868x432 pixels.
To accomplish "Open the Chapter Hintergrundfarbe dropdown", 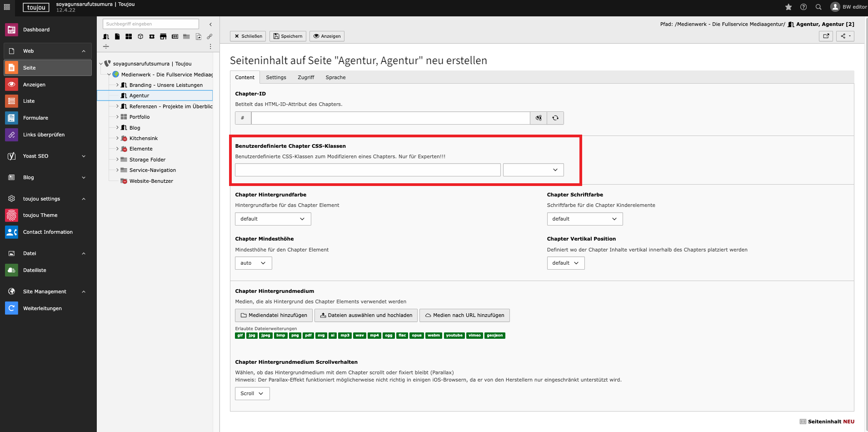I will (x=273, y=219).
